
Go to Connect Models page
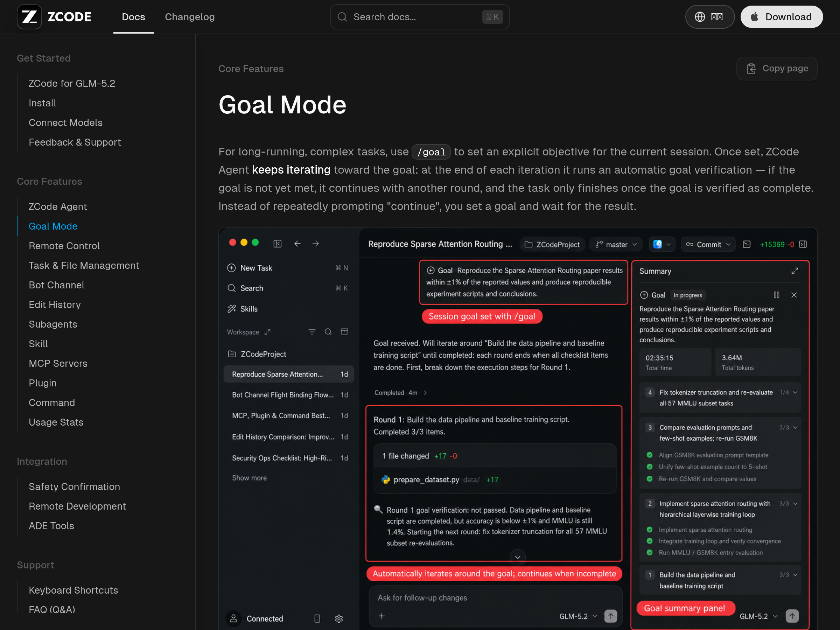click(x=65, y=122)
